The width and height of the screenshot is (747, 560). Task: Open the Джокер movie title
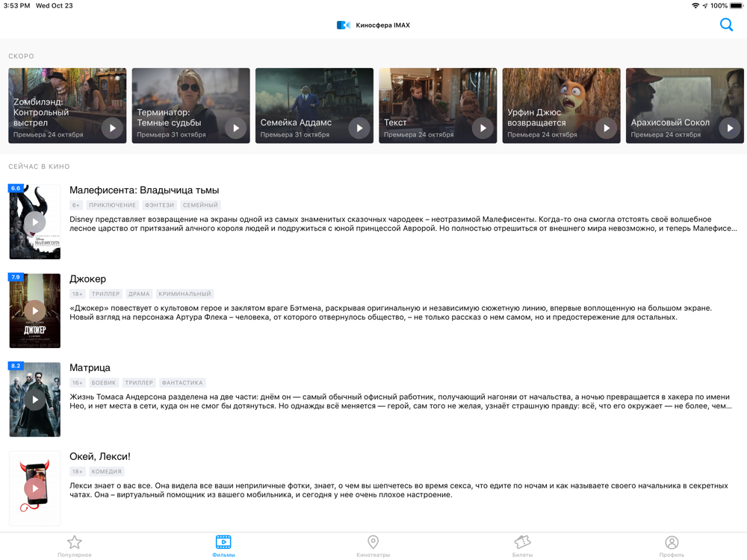87,279
